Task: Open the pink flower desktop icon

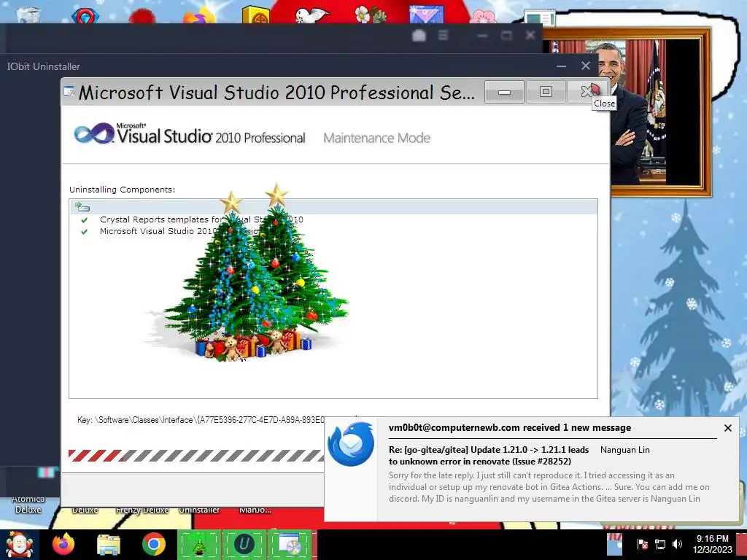Action: tap(483, 15)
